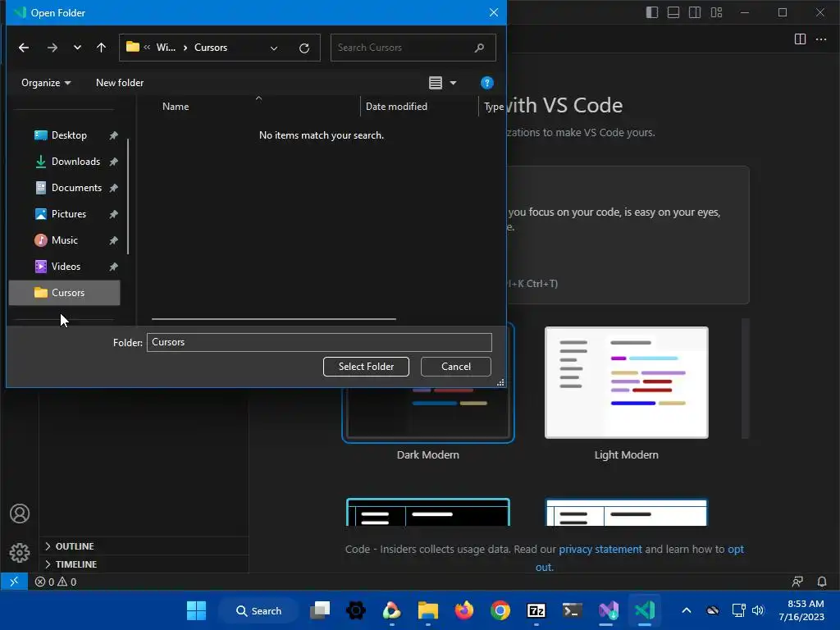
Task: Select Cursors folder in navigation pane
Action: 64,293
